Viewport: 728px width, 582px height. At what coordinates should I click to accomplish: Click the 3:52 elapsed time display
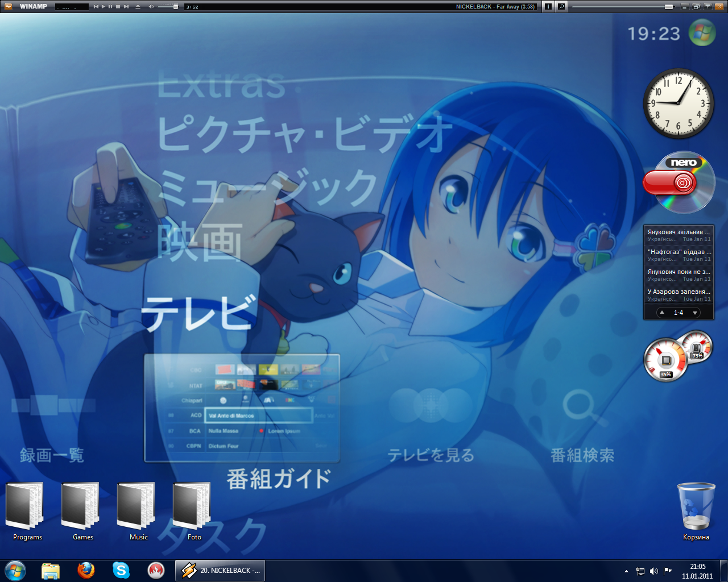pyautogui.click(x=192, y=7)
